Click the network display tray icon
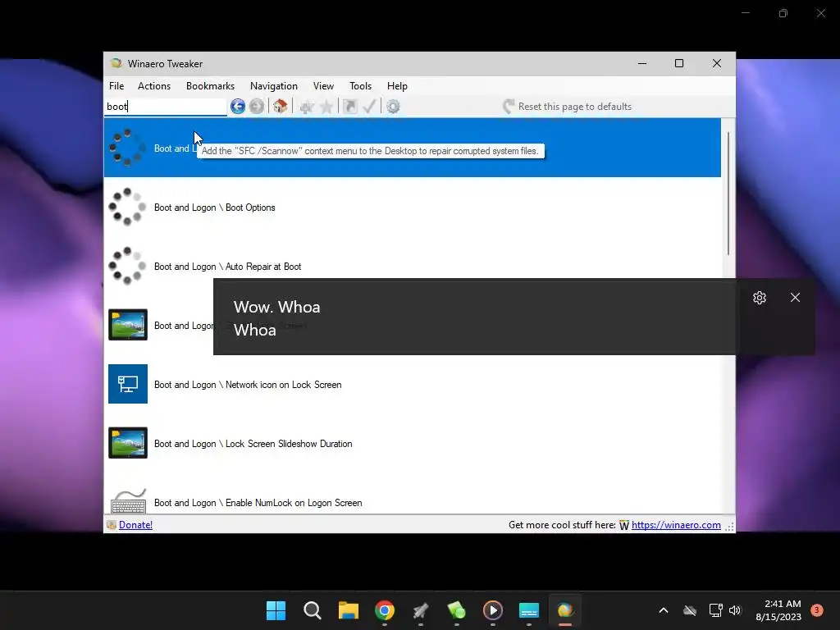Image resolution: width=840 pixels, height=630 pixels. pyautogui.click(x=715, y=610)
